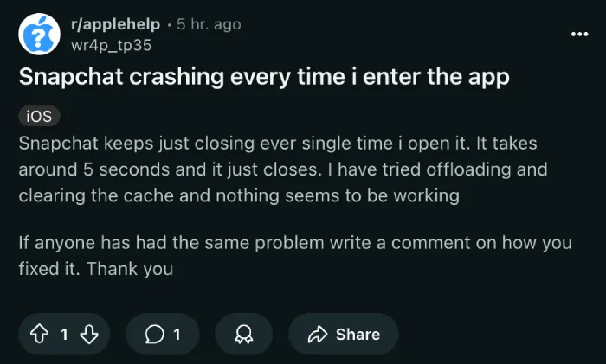This screenshot has height=364, width=606.
Task: Click the paragraph starting 'If anyone has had'
Action: (x=295, y=256)
